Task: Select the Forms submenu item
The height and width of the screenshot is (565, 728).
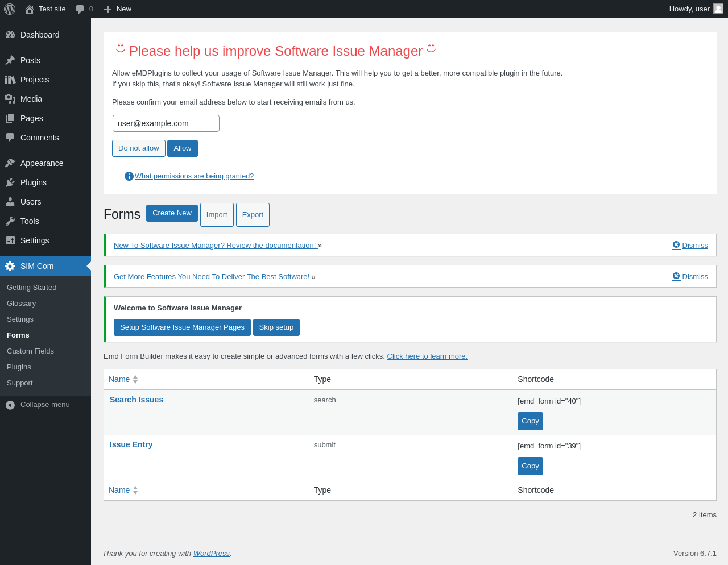Action: pyautogui.click(x=18, y=335)
